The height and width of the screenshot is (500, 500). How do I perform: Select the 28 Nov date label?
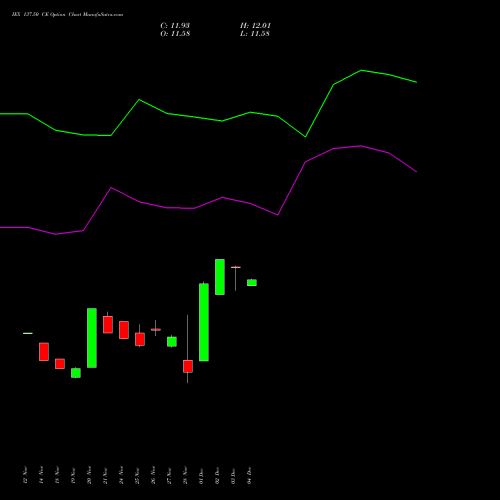[x=185, y=475]
